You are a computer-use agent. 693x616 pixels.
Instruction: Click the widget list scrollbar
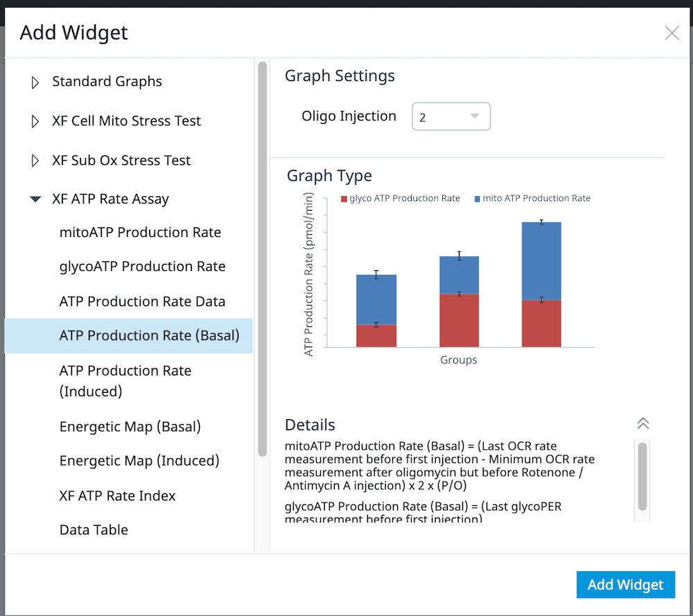click(x=262, y=259)
